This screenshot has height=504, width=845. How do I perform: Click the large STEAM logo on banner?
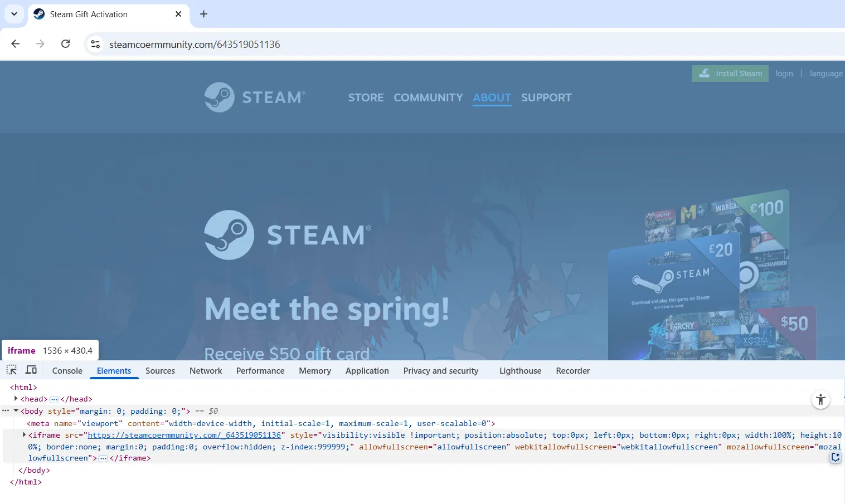click(x=288, y=234)
